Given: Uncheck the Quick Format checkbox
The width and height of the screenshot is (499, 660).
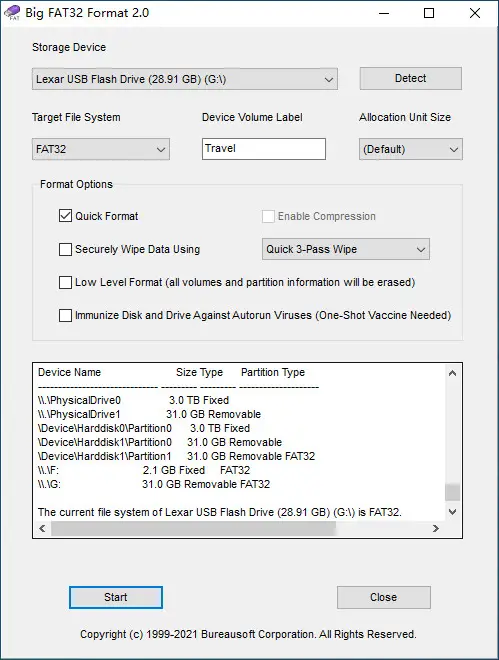Looking at the screenshot, I should point(65,216).
